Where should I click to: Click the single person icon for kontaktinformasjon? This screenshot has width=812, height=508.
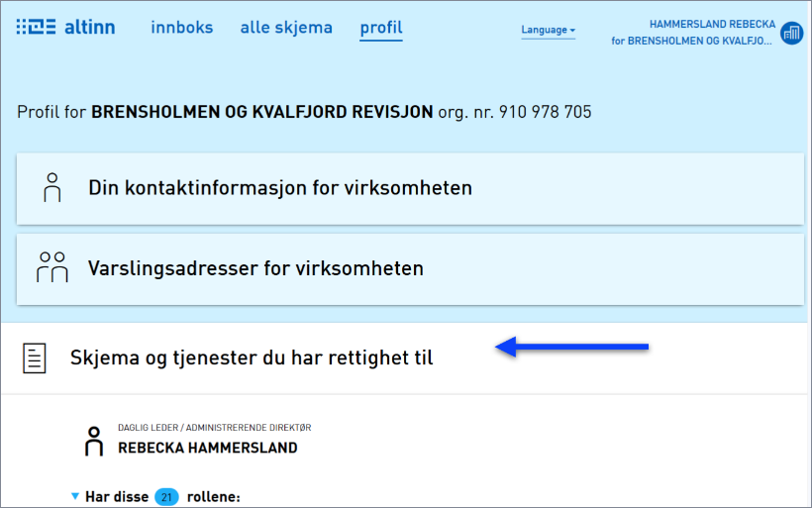point(51,187)
